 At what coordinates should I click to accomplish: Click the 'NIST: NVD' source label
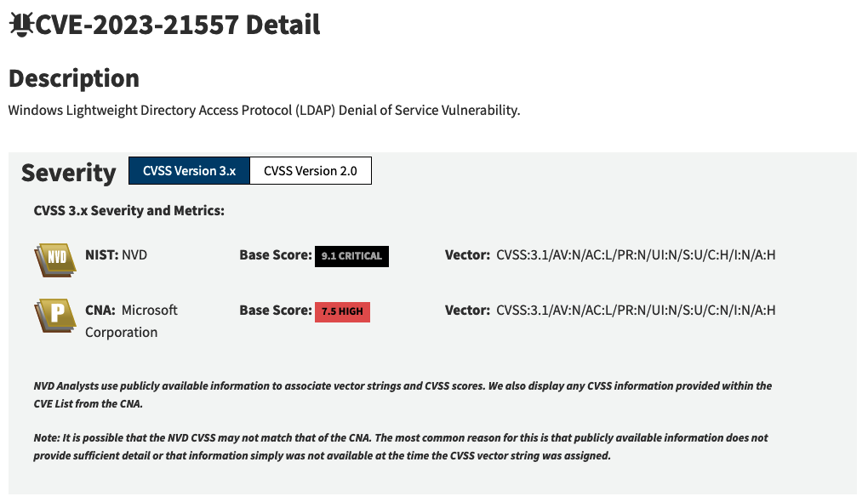pyautogui.click(x=118, y=254)
